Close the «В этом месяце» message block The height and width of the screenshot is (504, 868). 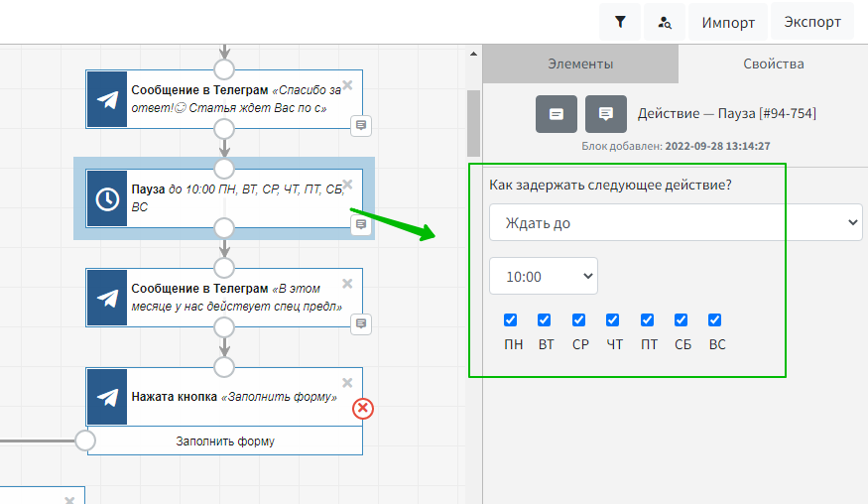[x=347, y=283]
